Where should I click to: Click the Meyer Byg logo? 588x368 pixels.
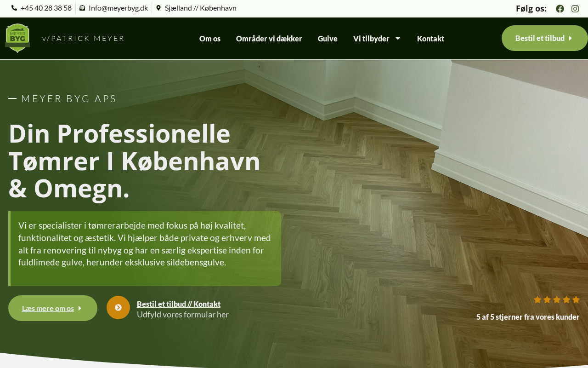(17, 38)
